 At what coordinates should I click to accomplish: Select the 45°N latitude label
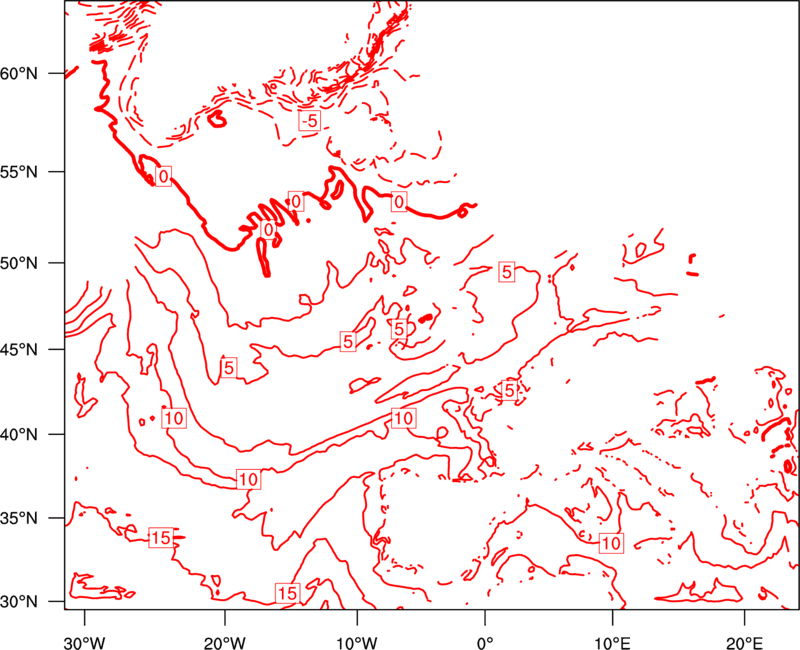point(19,349)
